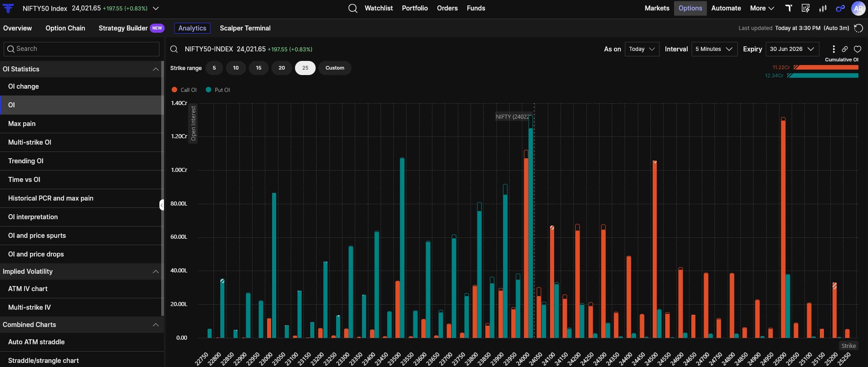This screenshot has width=868, height=367.
Task: Open the Watchlist link
Action: tap(379, 8)
